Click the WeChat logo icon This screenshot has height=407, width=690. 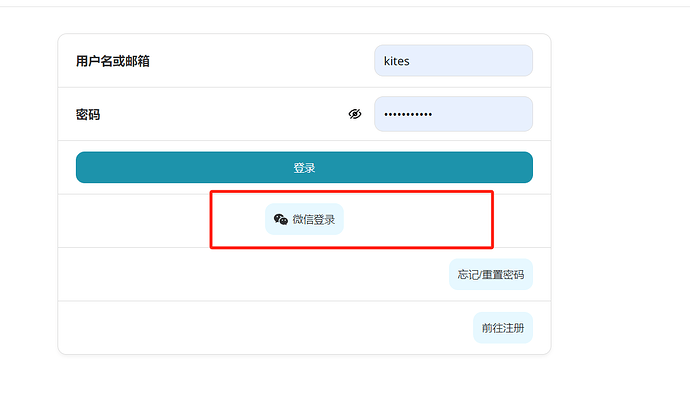(x=281, y=219)
